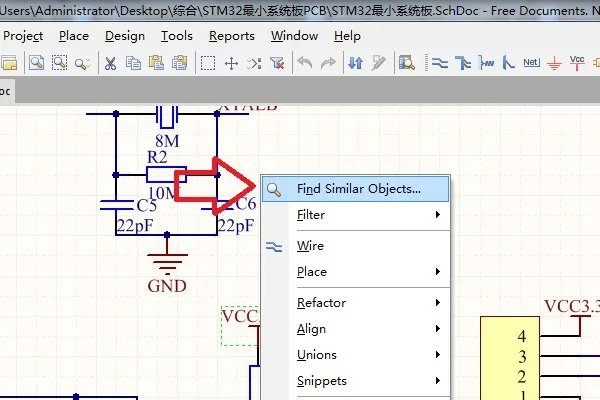Click the Deselect All icon
Viewport: 600px width, 400px height.
[x=254, y=63]
